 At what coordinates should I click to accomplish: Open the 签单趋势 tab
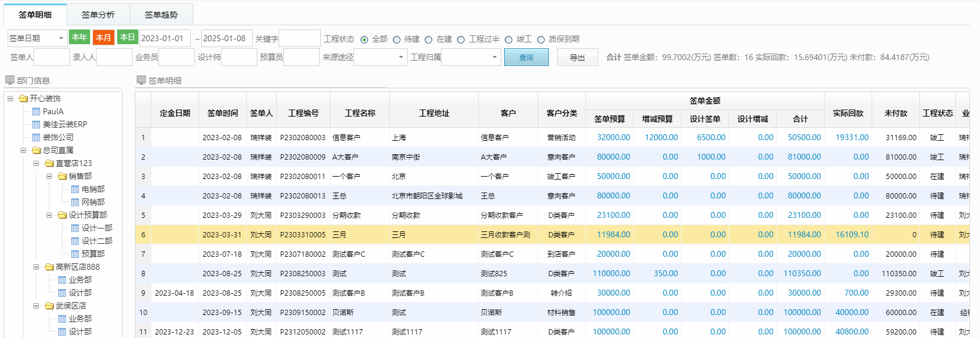pos(161,15)
